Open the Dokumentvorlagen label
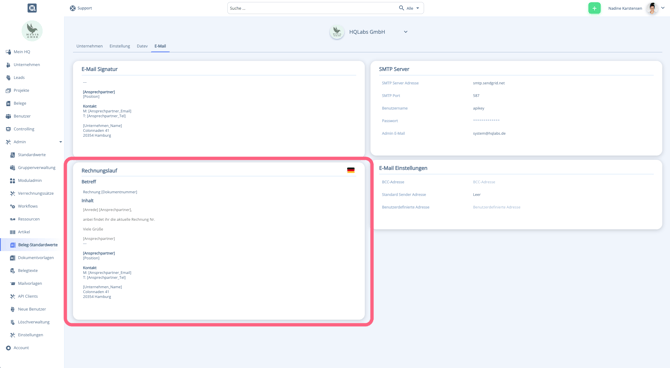The image size is (670, 368). [x=36, y=258]
